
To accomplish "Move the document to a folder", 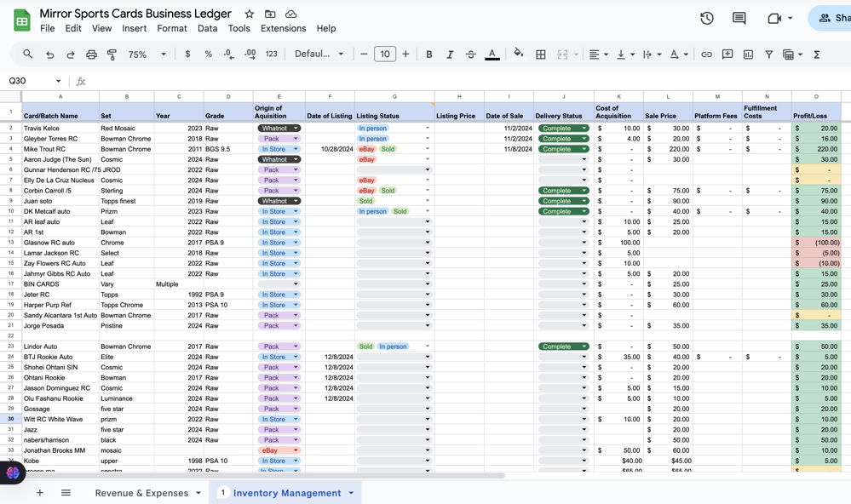I will click(270, 14).
